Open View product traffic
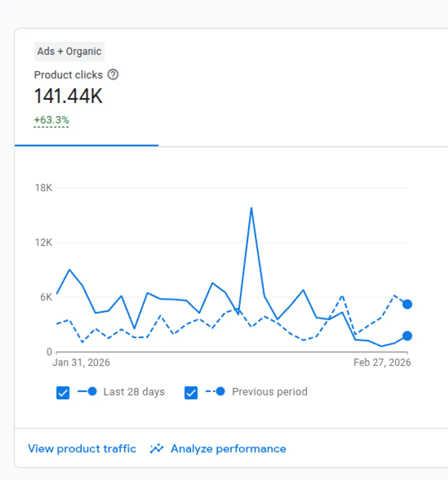The width and height of the screenshot is (448, 480). pyautogui.click(x=82, y=449)
